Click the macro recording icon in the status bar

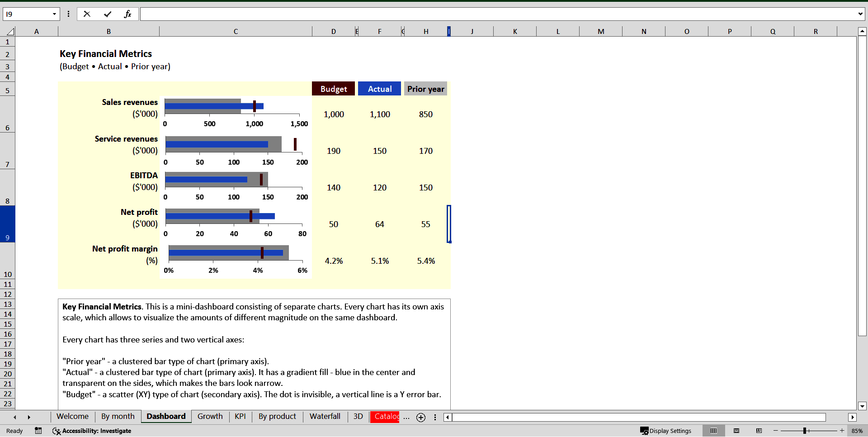(38, 431)
